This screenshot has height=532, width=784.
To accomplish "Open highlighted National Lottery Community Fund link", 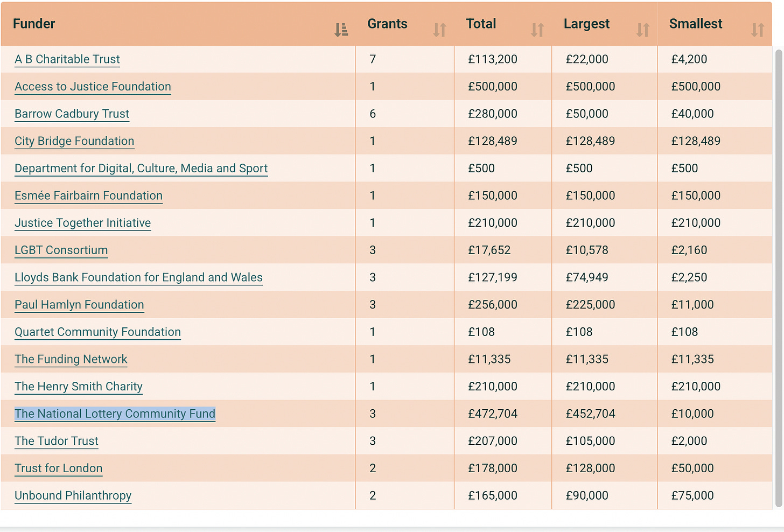I will point(115,414).
